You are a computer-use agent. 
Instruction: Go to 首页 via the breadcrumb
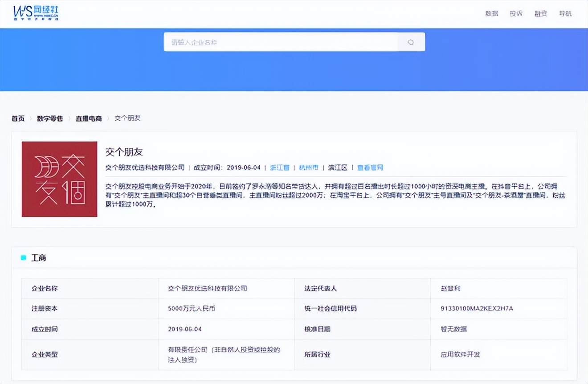pyautogui.click(x=18, y=118)
